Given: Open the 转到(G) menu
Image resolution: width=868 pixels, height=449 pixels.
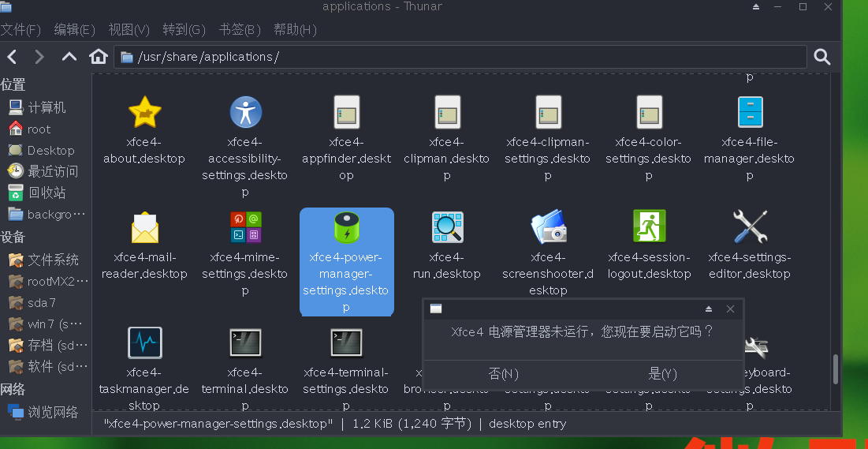Looking at the screenshot, I should [x=184, y=30].
